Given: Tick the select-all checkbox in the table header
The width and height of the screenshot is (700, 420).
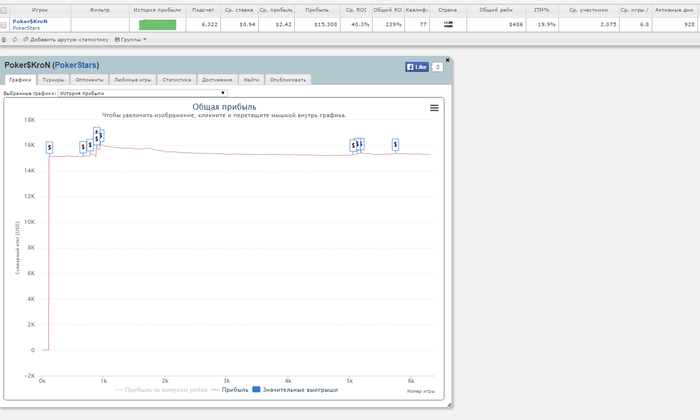Looking at the screenshot, I should [x=4, y=10].
